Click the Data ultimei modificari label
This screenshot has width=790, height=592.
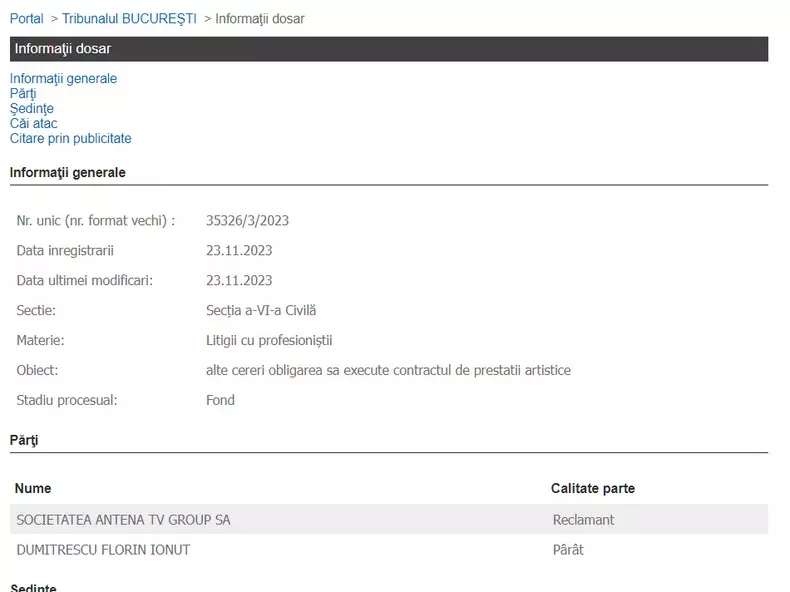(85, 281)
